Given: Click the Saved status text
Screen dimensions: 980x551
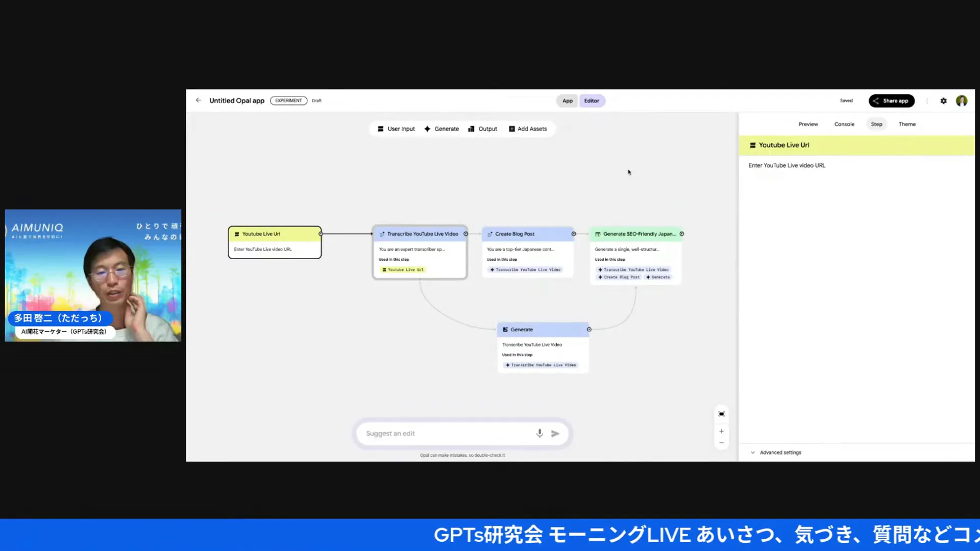Looking at the screenshot, I should [x=846, y=101].
